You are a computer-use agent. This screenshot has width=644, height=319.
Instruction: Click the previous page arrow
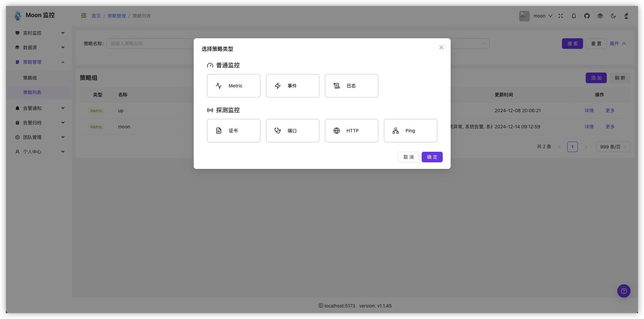coord(559,147)
